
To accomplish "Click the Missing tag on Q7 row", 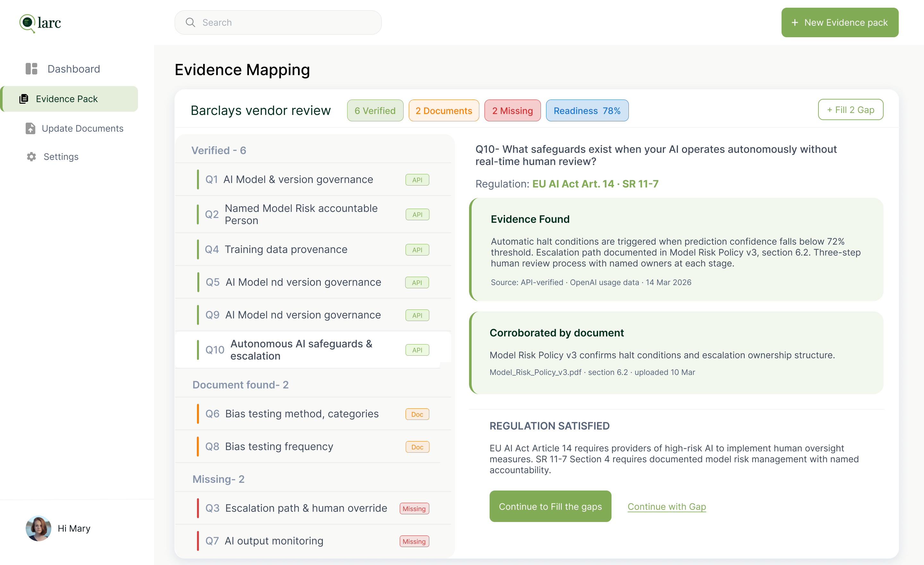I will pos(414,541).
